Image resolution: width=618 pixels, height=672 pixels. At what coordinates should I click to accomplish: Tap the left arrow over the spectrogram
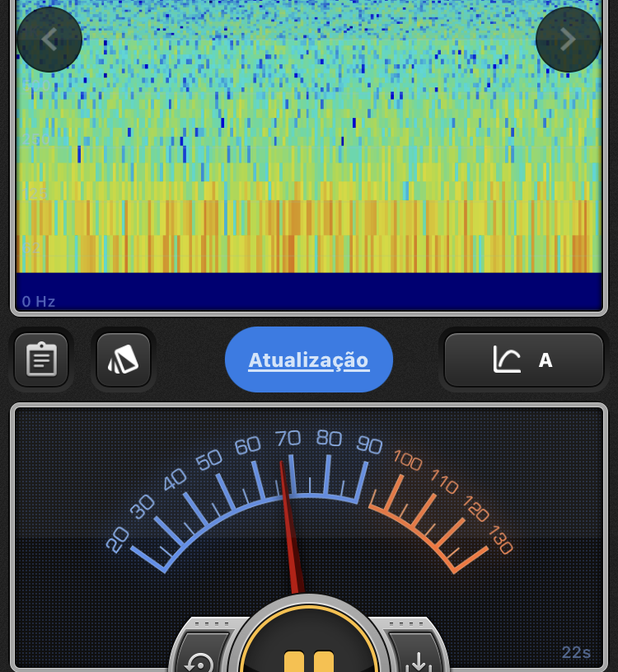pos(49,40)
